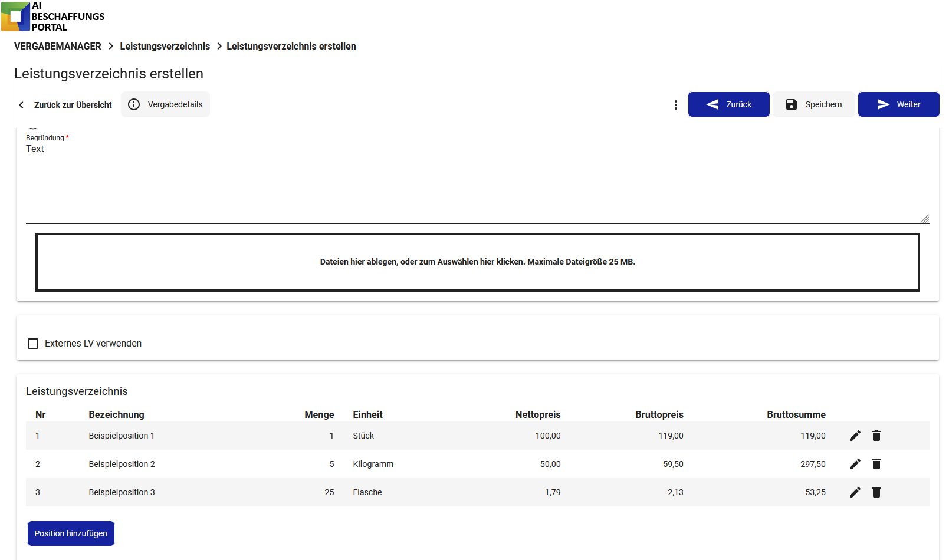Enable the Externes LV verwenden checkbox
Image resolution: width=949 pixels, height=560 pixels.
point(34,344)
